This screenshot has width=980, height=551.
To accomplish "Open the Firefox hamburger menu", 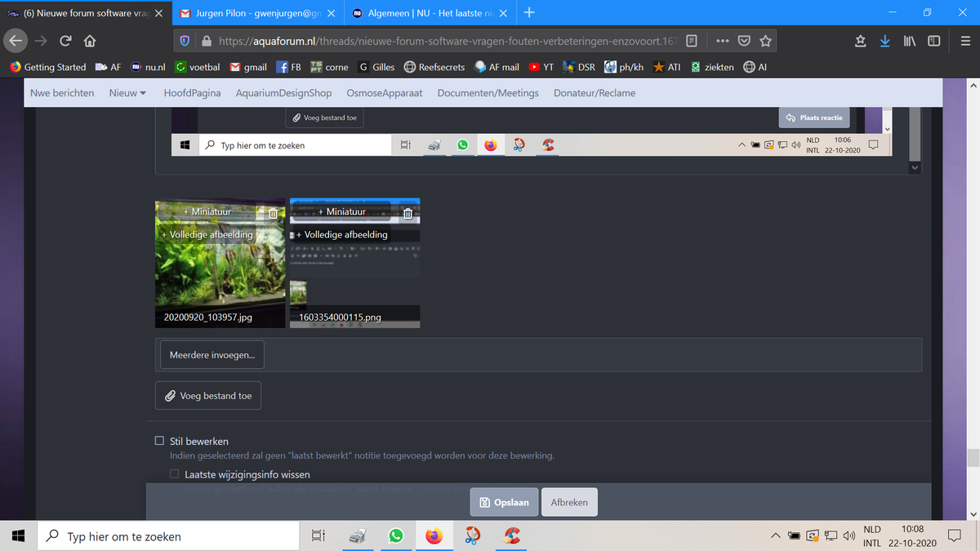I will coord(964,41).
